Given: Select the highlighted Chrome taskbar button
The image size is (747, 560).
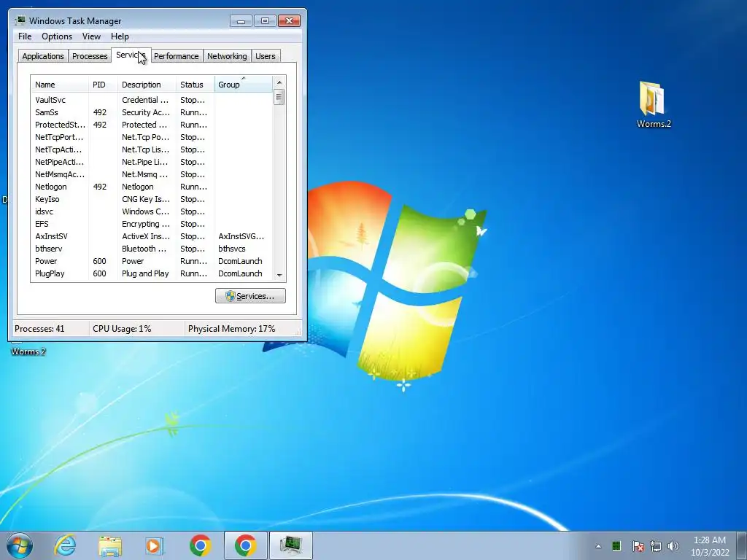Looking at the screenshot, I should pyautogui.click(x=245, y=545).
